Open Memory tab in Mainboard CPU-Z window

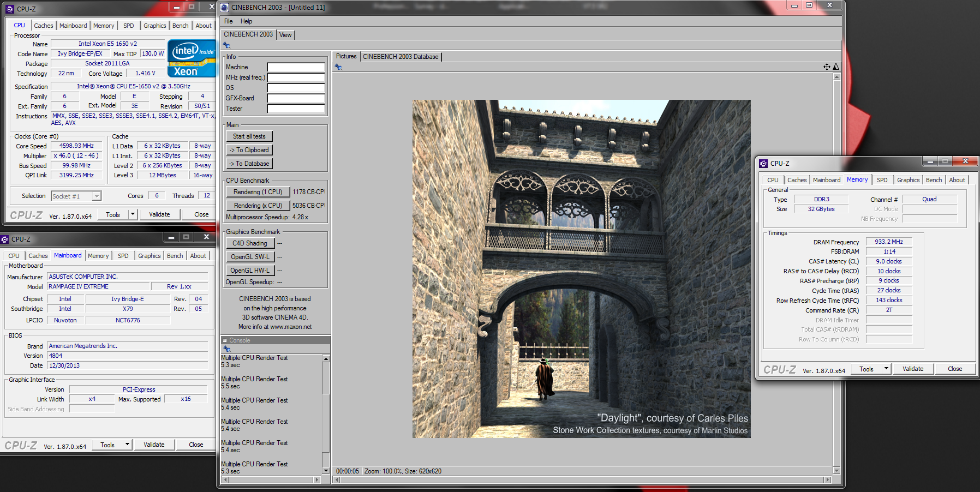coord(98,256)
